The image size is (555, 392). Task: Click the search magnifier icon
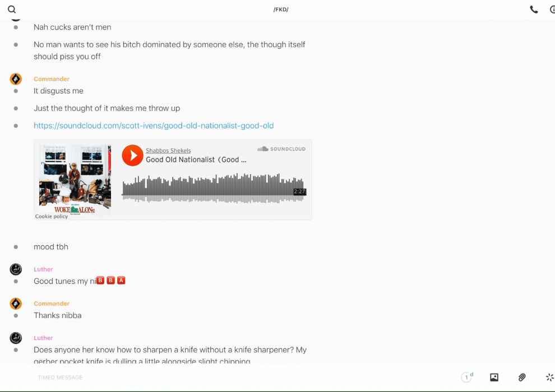12,10
